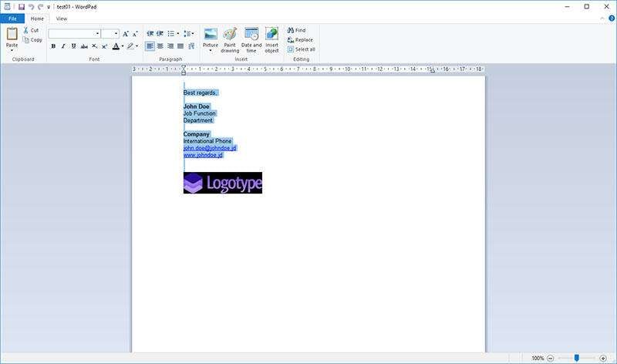This screenshot has width=617, height=364.
Task: Click the Replace button
Action: (x=300, y=40)
